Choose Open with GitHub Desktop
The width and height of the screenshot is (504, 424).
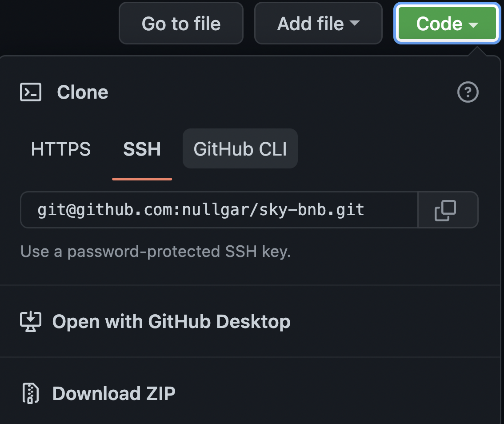[x=171, y=321]
